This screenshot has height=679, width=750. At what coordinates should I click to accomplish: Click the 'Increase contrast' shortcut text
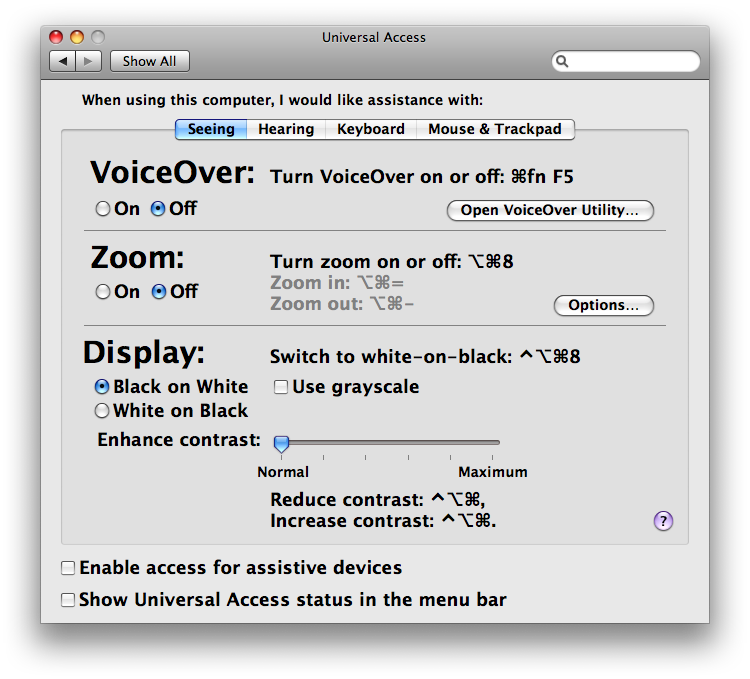click(384, 521)
